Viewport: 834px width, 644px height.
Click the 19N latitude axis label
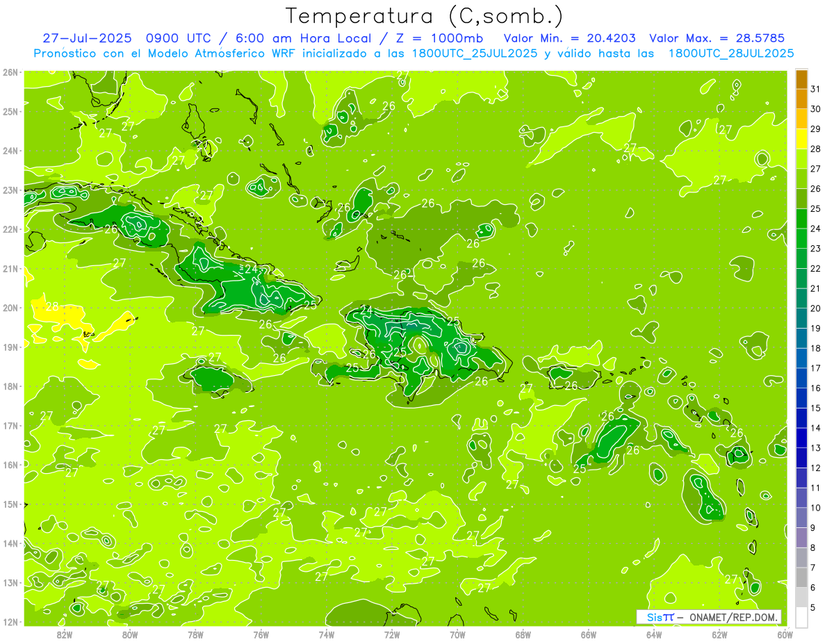(x=10, y=347)
